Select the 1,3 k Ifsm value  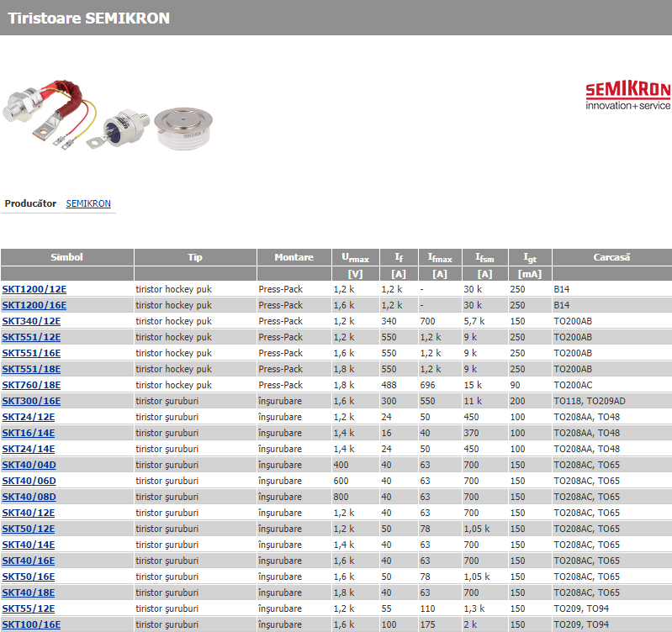pos(474,608)
